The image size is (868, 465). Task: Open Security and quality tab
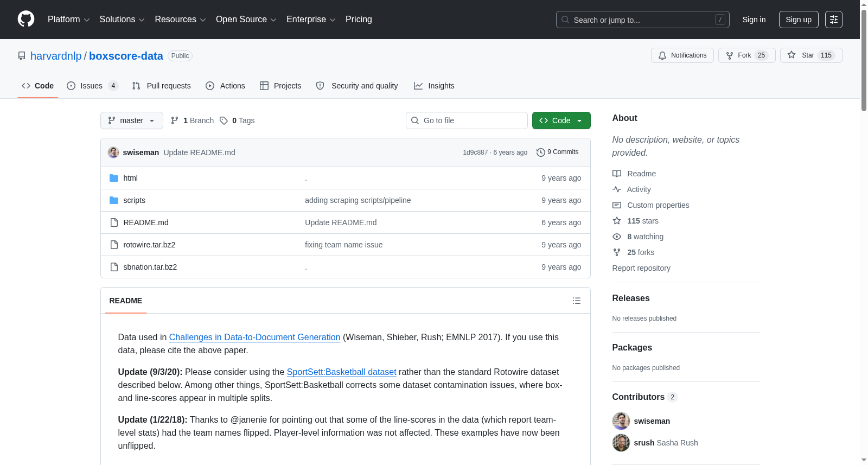tap(357, 86)
